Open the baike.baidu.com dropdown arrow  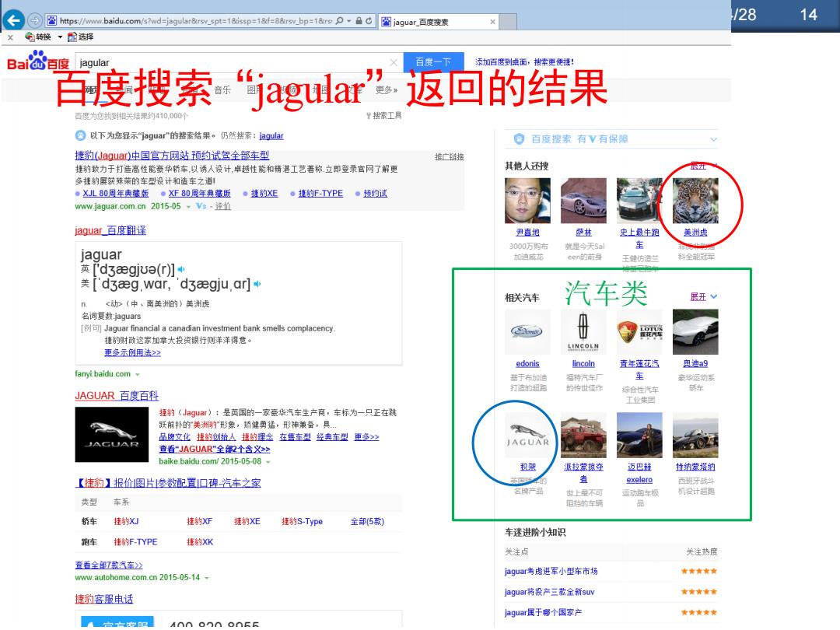click(268, 462)
